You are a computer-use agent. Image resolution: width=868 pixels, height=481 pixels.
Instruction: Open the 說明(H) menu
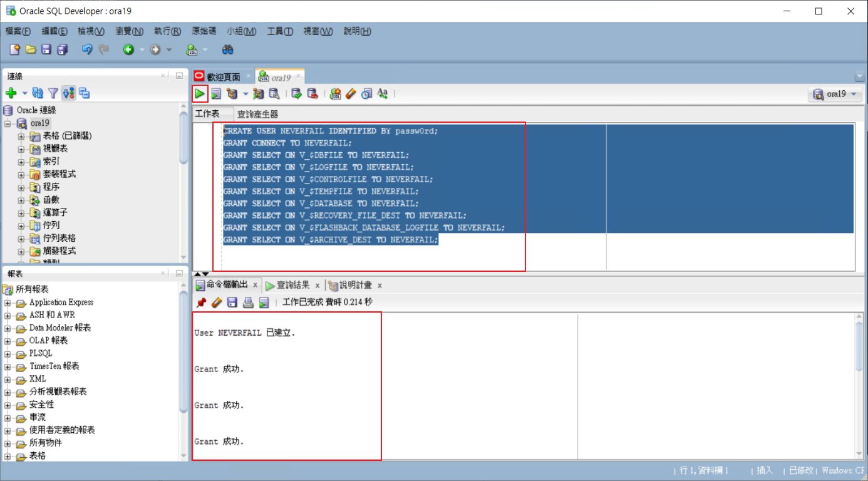pyautogui.click(x=357, y=31)
